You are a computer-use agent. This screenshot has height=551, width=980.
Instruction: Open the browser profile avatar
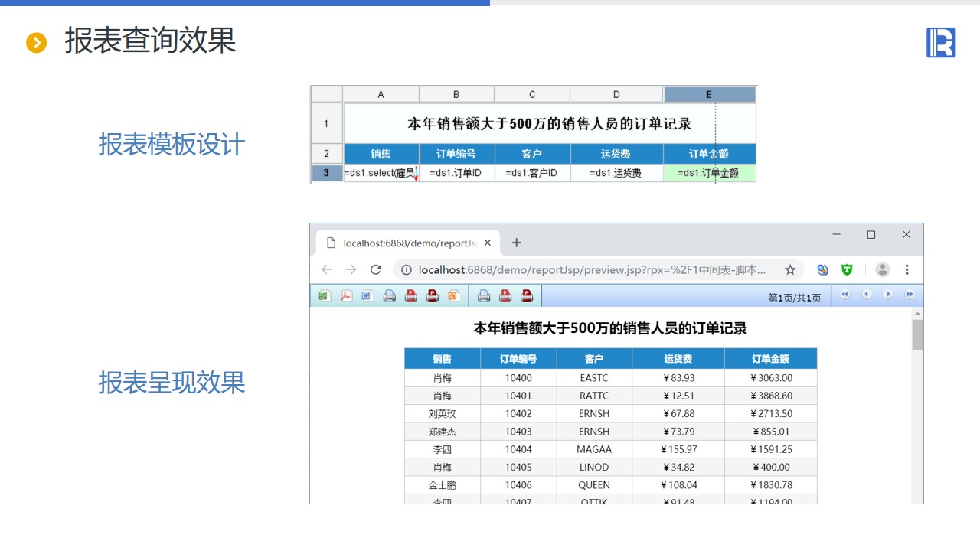[x=882, y=269]
